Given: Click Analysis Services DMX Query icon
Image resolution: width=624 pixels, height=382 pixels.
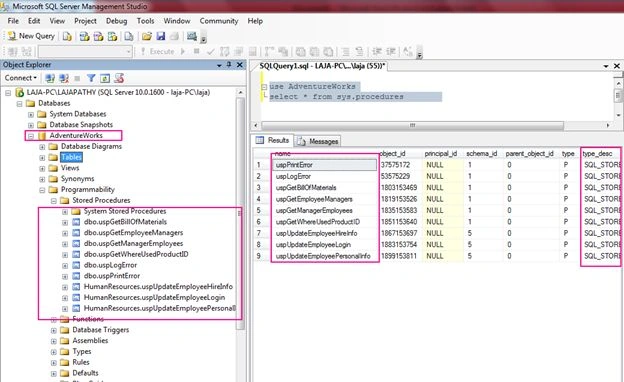Looking at the screenshot, I should [x=98, y=37].
